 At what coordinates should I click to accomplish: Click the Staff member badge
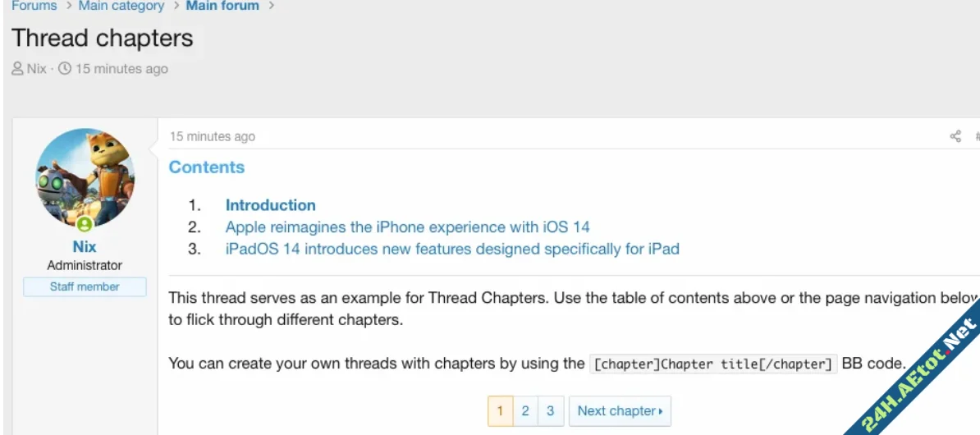pyautogui.click(x=85, y=286)
